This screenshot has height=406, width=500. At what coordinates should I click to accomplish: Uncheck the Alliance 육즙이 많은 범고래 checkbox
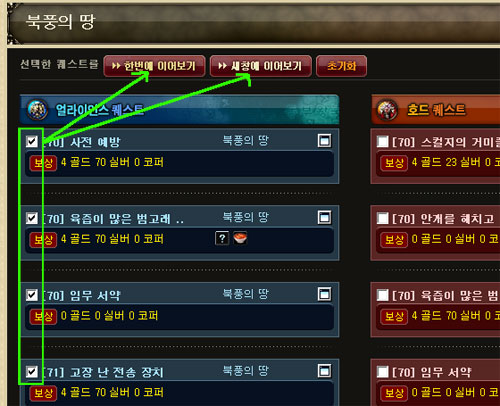32,218
